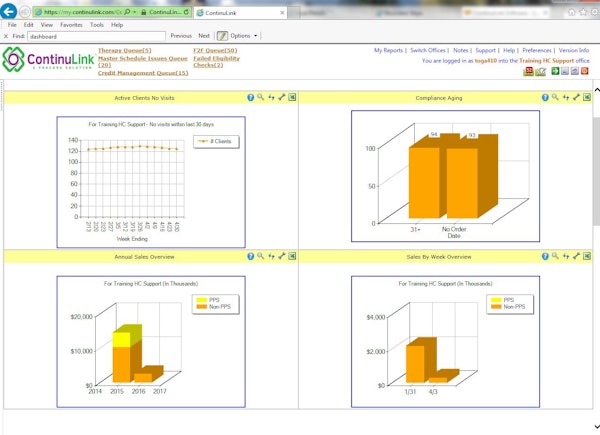Click browser back arrow button
Image resolution: width=600 pixels, height=435 pixels.
tap(10, 11)
